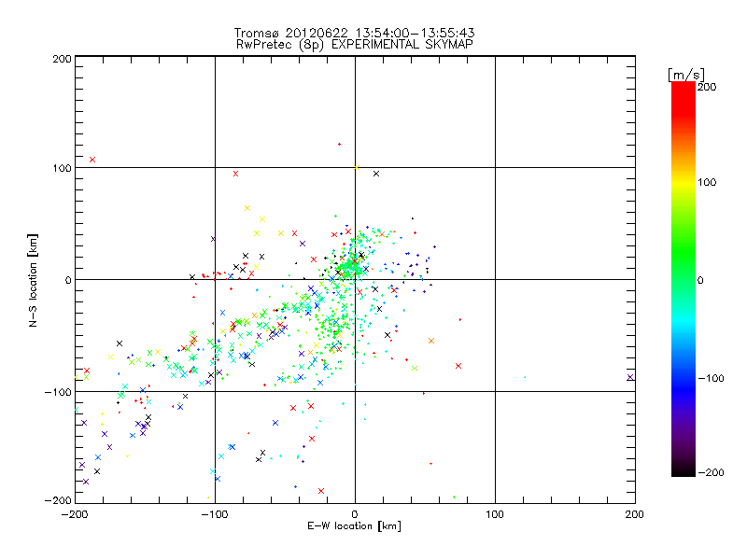Click the 'E-W location [km]' axis label

click(x=354, y=526)
